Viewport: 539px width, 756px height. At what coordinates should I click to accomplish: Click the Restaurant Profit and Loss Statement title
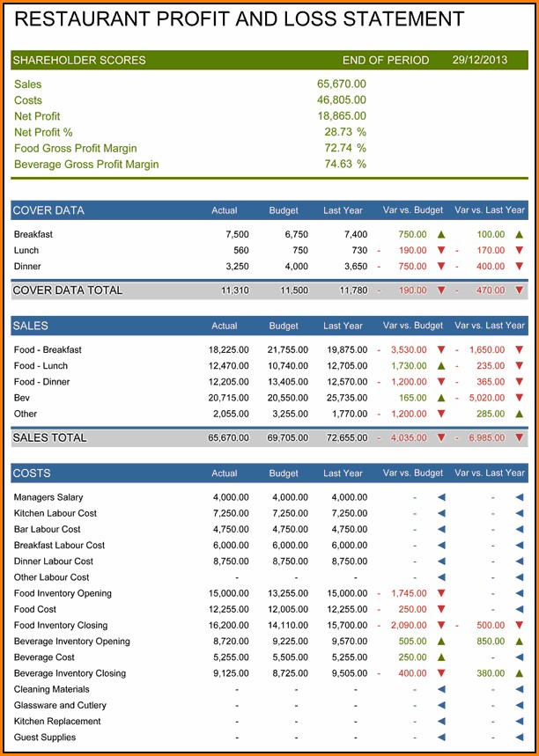240,20
